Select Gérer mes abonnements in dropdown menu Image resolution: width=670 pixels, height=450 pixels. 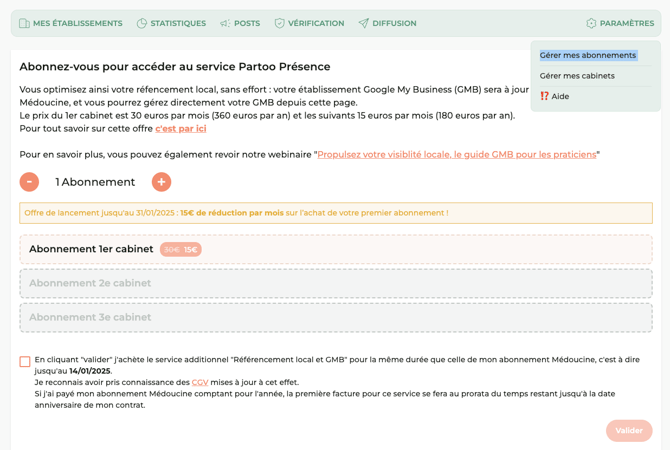point(588,55)
